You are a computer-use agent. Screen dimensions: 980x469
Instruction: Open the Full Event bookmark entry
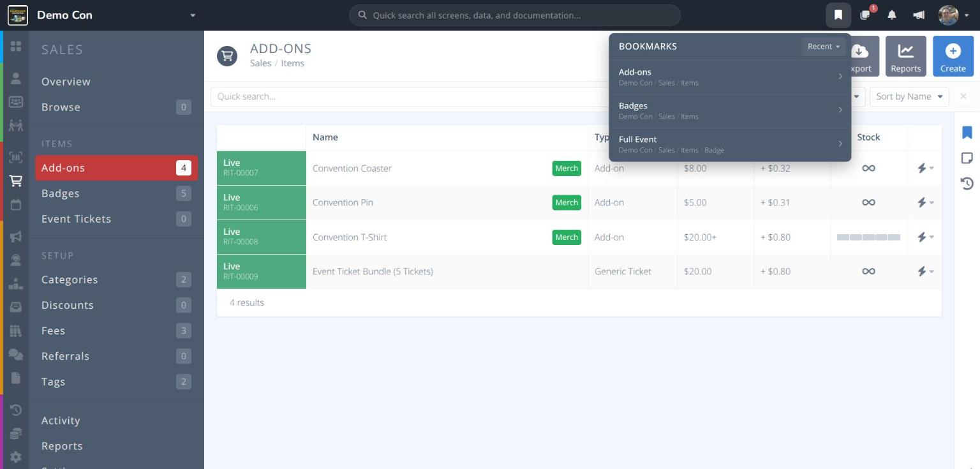[730, 144]
